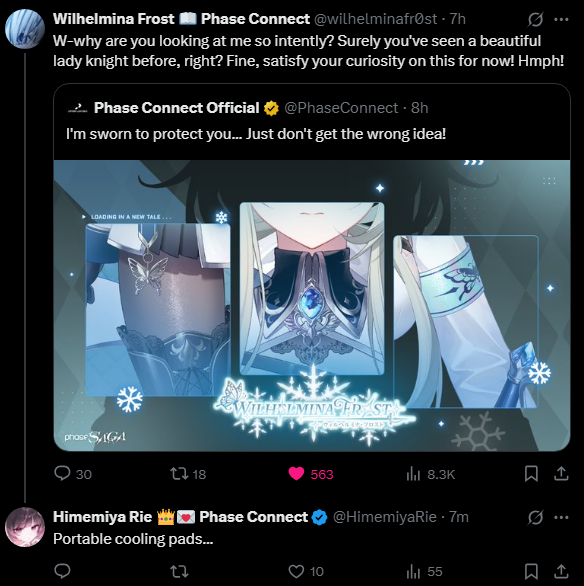
Task: Reply to Himemiya Rie's comment
Action: point(62,571)
